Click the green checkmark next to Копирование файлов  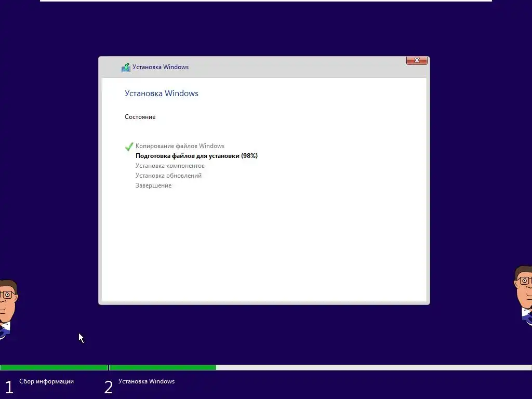pyautogui.click(x=129, y=147)
